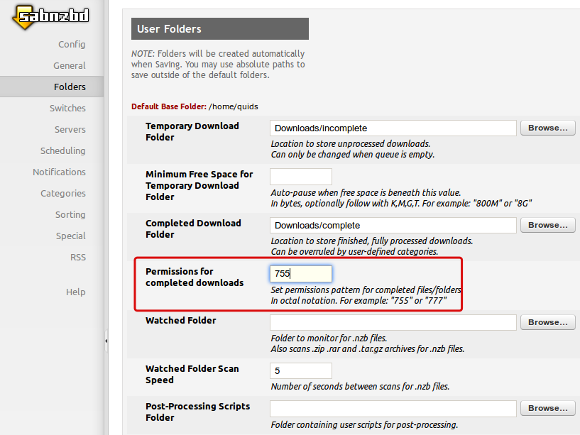
Task: Focus the Permissions for completed downloads field
Action: (301, 274)
